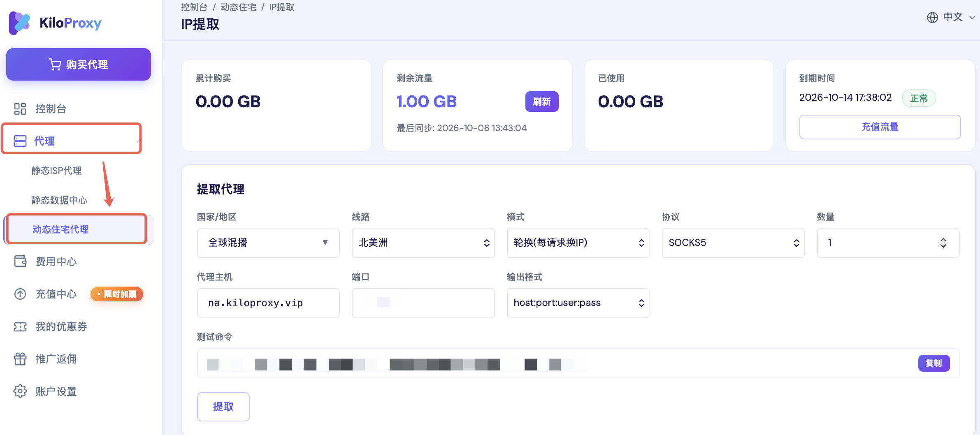Click the IP提取 page title
This screenshot has height=435, width=980.
pos(200,24)
